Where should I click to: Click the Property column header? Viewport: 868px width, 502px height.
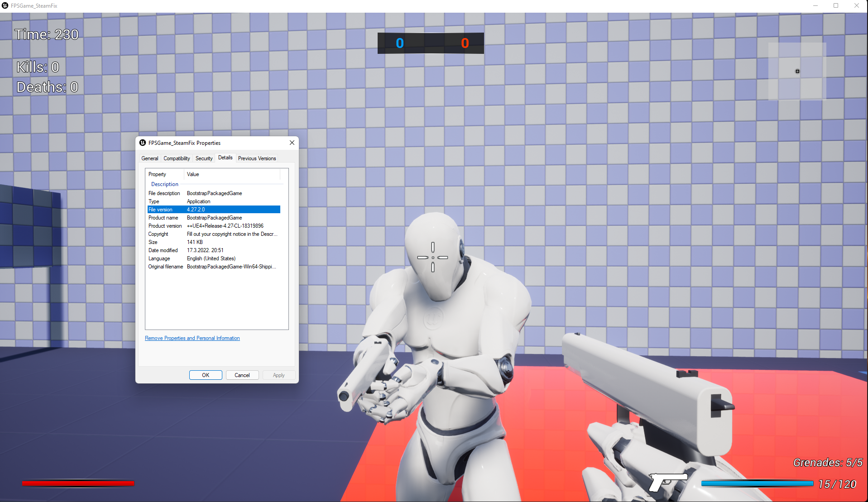tap(158, 174)
